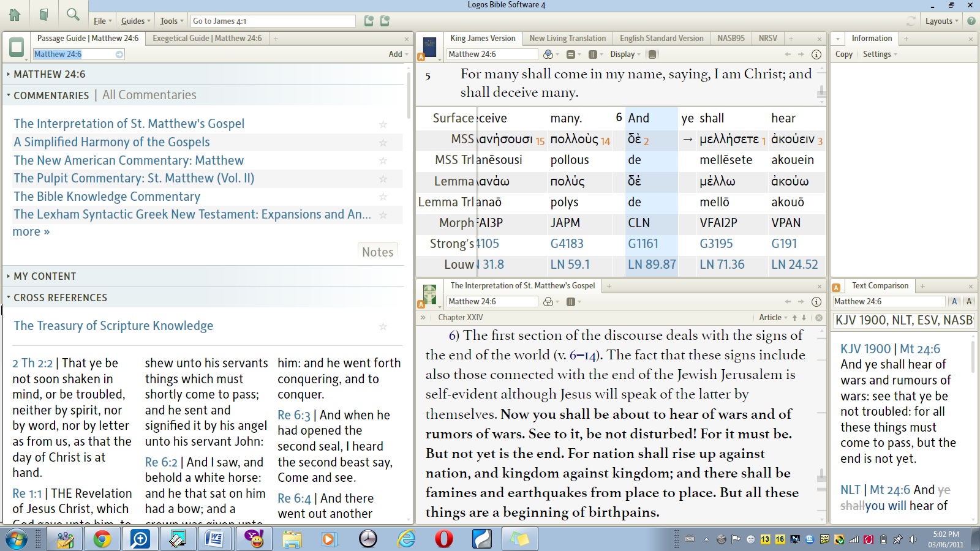Close the commentary locator bar
The image size is (980, 551).
point(818,318)
